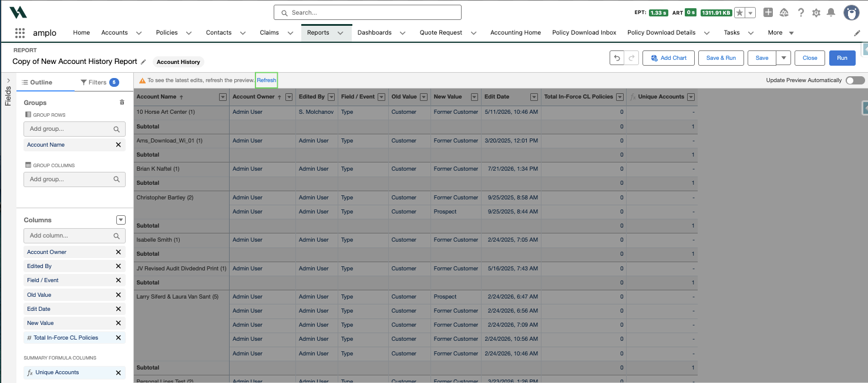
Task: Remove the Unique Accounts formula column
Action: [x=118, y=372]
